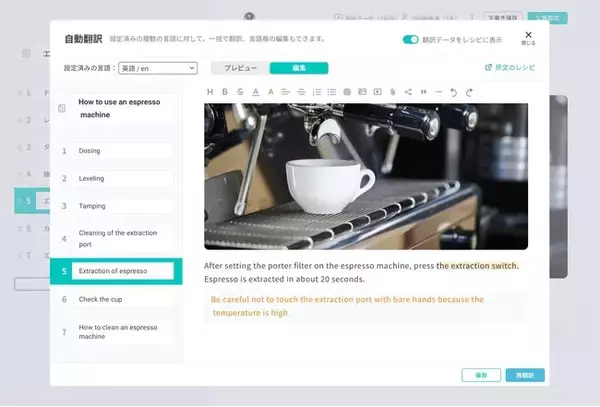Viewport: 600px width, 407px height.
Task: Toggle showing translation data in recipe
Action: point(410,39)
